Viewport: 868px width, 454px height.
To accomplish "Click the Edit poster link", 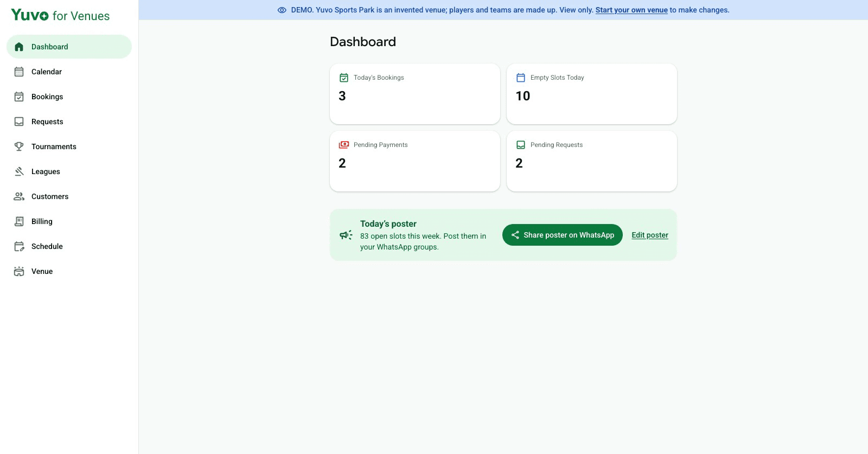I will coord(650,235).
